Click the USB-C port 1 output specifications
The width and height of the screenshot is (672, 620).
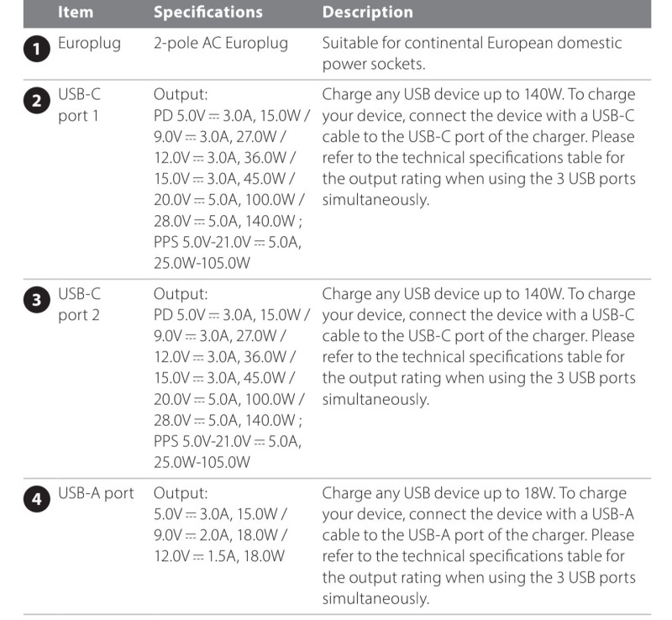228,178
